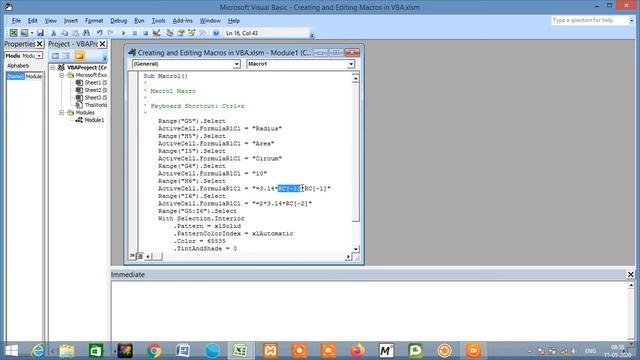Open Firefox from taskbar
640x360 pixels.
pos(358,351)
